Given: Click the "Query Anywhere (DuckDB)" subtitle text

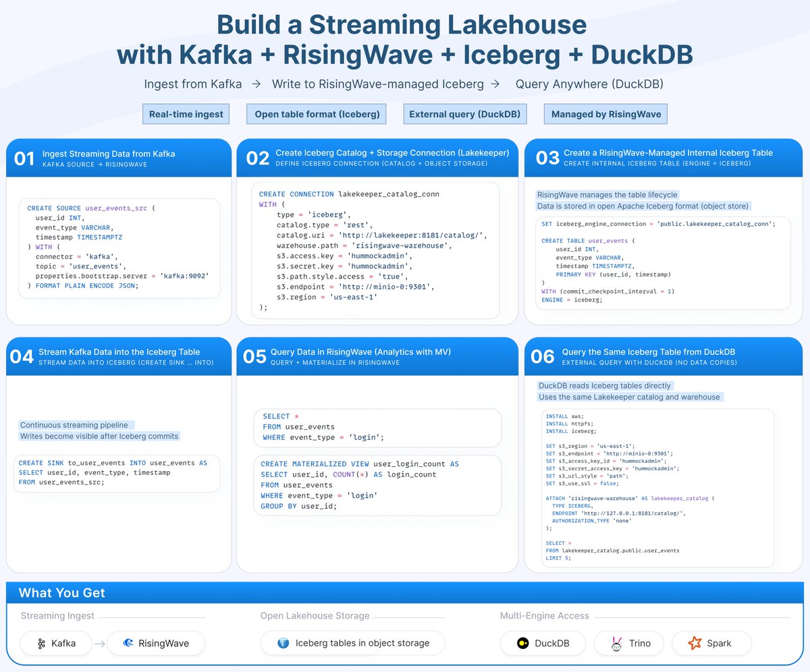Looking at the screenshot, I should tap(589, 84).
